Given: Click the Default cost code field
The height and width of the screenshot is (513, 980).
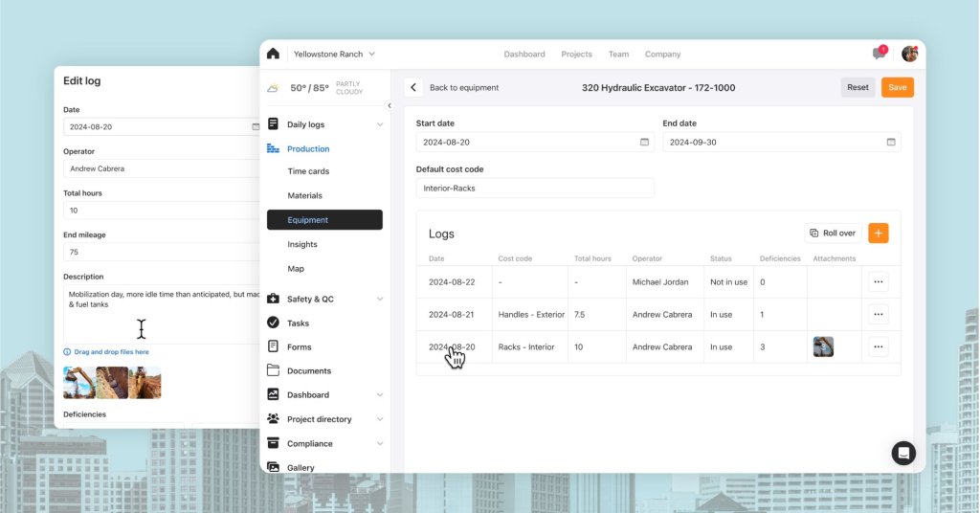Looking at the screenshot, I should pyautogui.click(x=535, y=189).
